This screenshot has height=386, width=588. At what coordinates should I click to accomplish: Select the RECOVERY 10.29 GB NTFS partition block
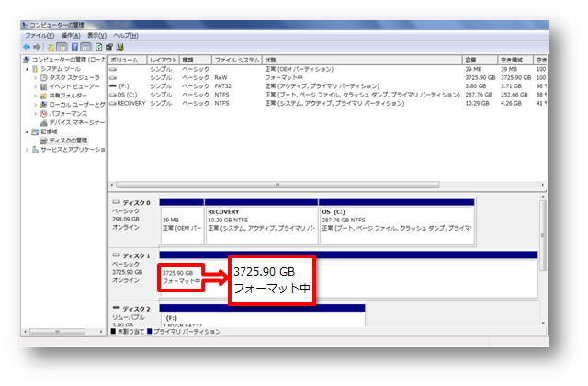point(261,221)
